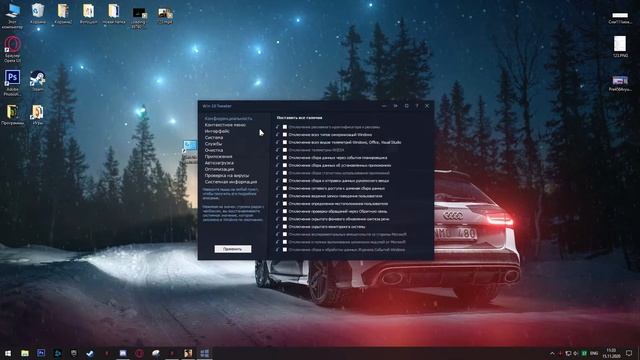Check сбора и отправки данных рукописного ввода
Image resolution: width=640 pixels, height=360 pixels.
(x=285, y=180)
